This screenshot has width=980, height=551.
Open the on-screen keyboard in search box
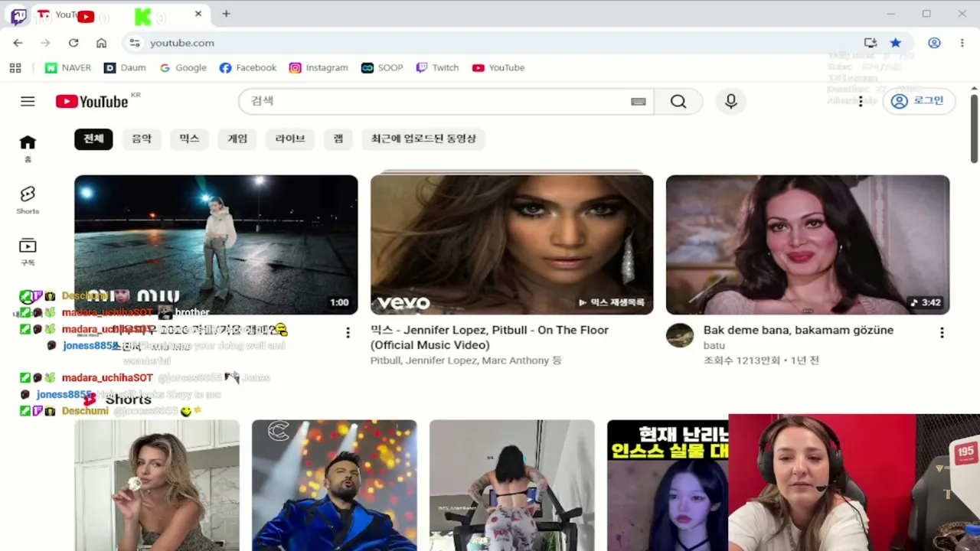point(639,101)
